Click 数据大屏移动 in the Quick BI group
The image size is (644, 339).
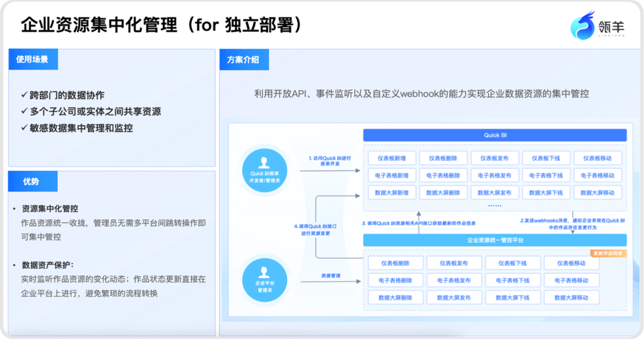tap(597, 193)
